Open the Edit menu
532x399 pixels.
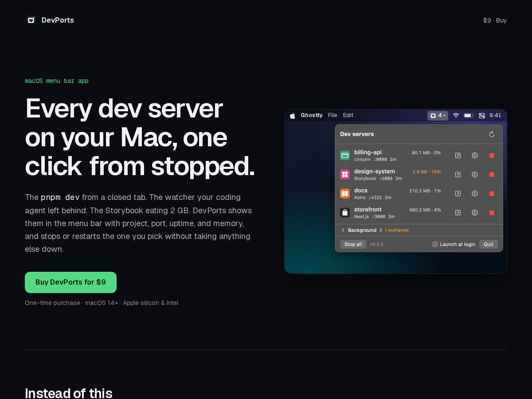(x=348, y=115)
